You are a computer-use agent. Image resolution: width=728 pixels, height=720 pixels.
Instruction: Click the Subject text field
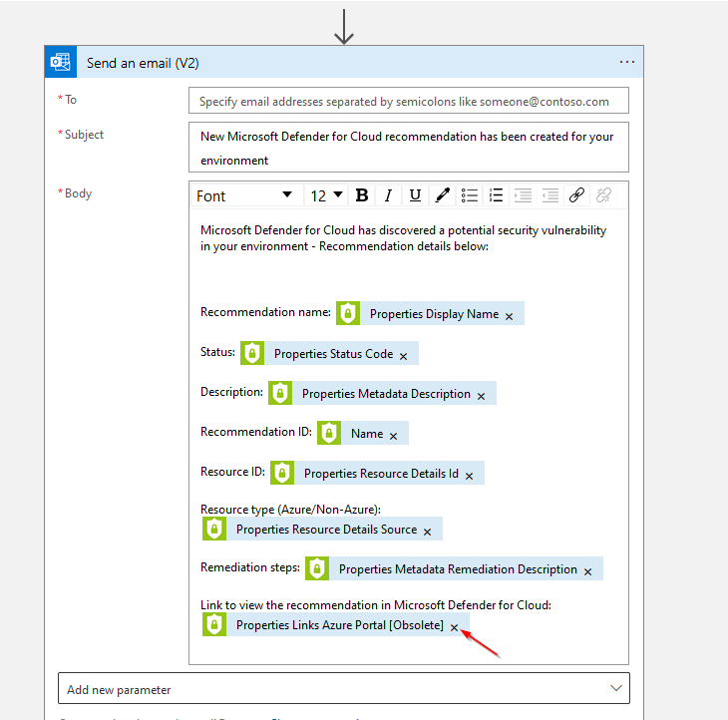(409, 148)
